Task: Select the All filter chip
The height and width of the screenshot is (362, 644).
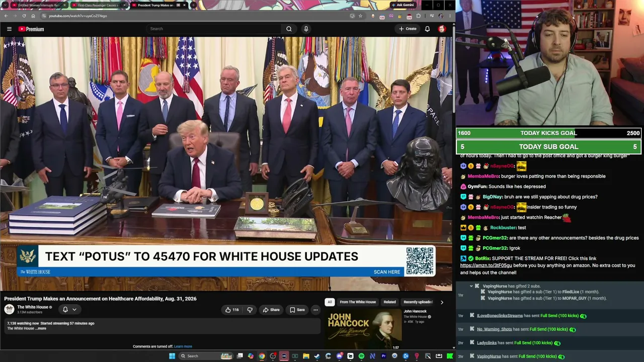Action: [330, 302]
